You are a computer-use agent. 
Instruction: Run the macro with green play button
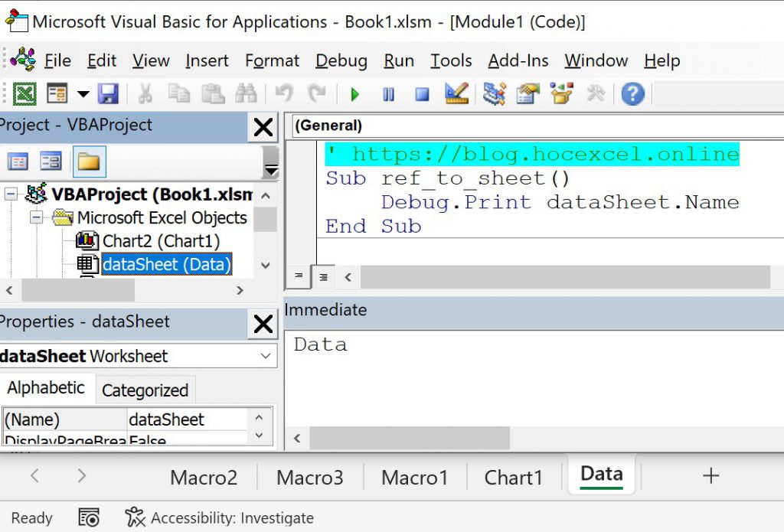tap(354, 94)
